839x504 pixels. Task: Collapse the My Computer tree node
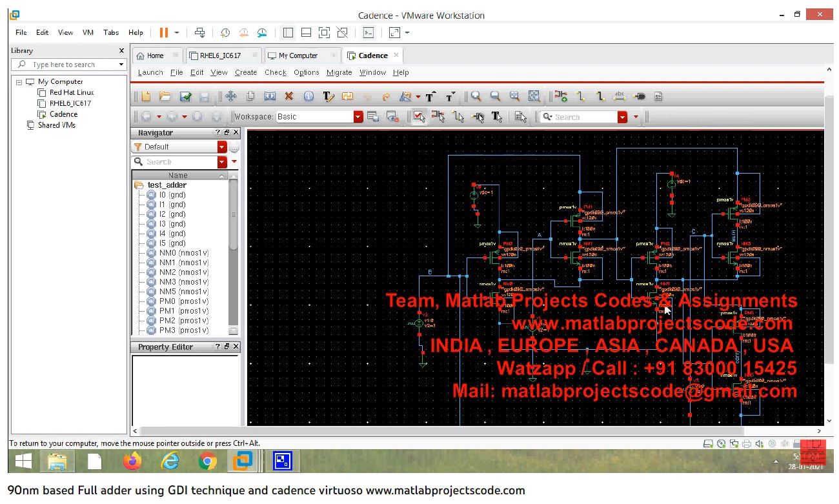pyautogui.click(x=19, y=82)
